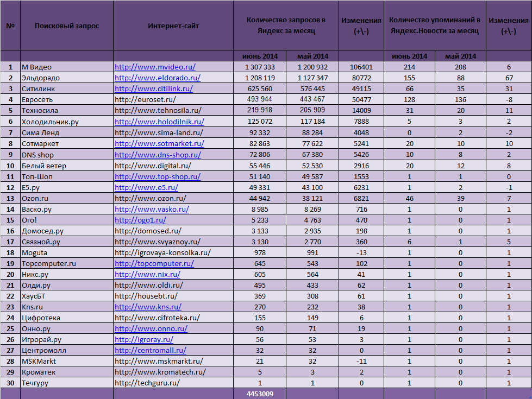
Task: Click the value '1 307 333'
Action: coord(260,67)
